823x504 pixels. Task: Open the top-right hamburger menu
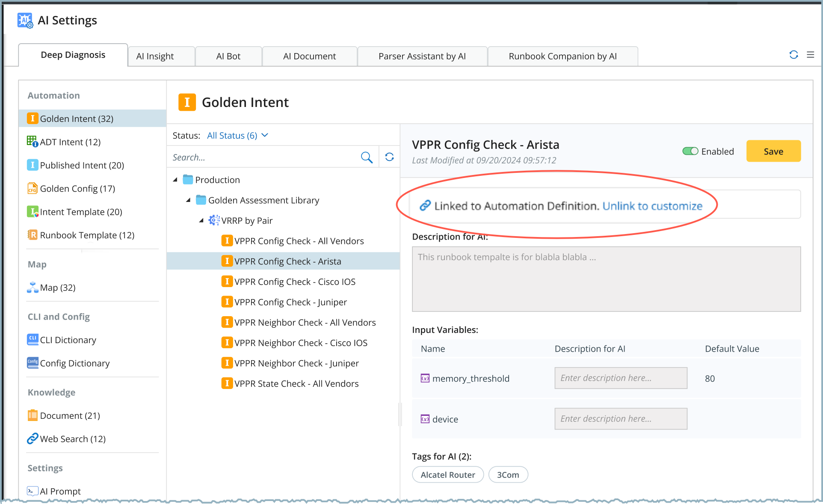(810, 55)
